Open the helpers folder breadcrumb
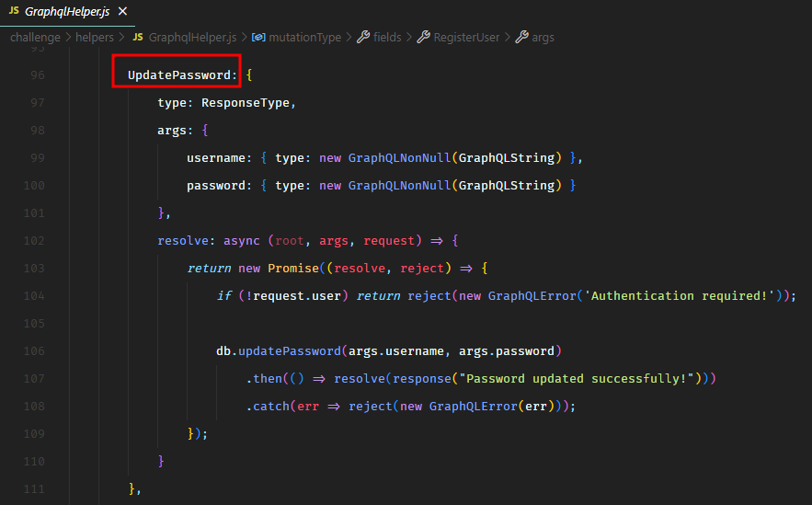812x505 pixels. point(96,38)
